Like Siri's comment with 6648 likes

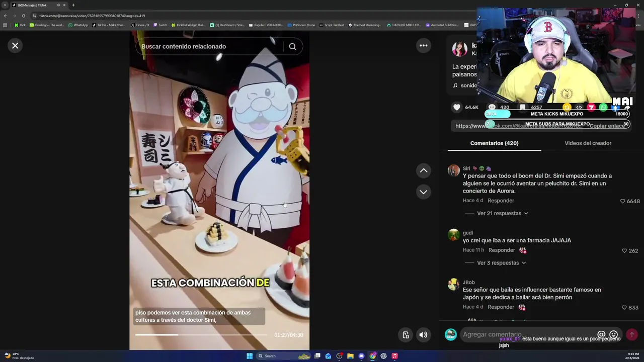(x=623, y=201)
